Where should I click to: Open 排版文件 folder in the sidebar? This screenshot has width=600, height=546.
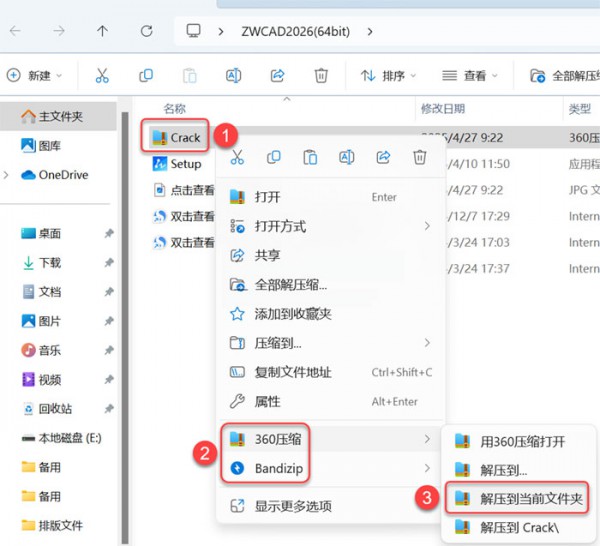click(x=52, y=525)
